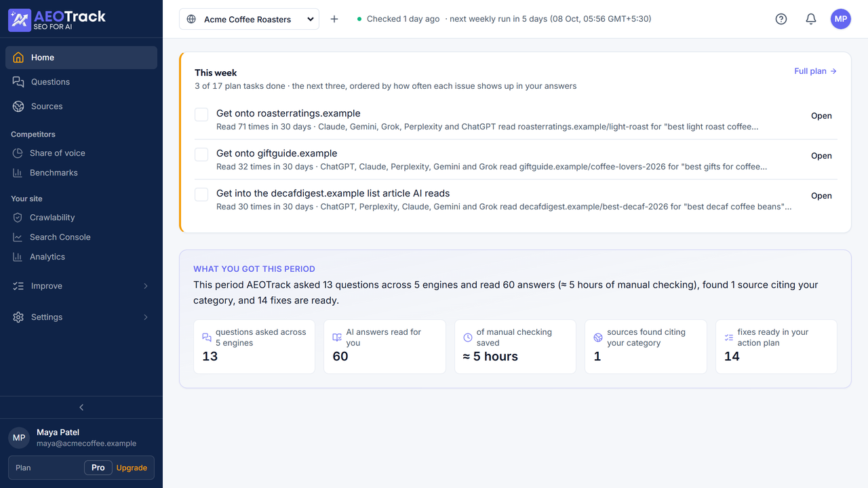Open the Full plan link
Viewport: 868px width, 488px height.
[815, 71]
